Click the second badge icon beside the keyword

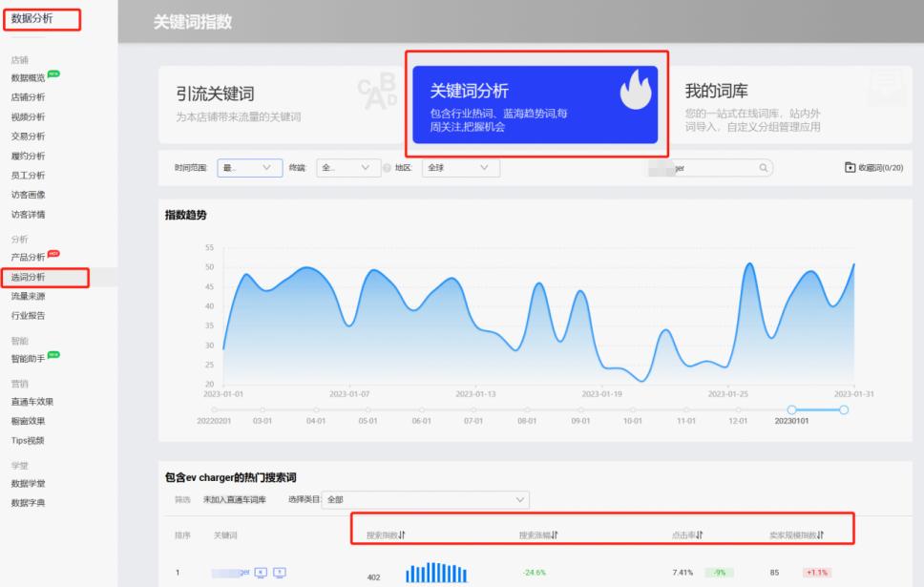point(280,571)
